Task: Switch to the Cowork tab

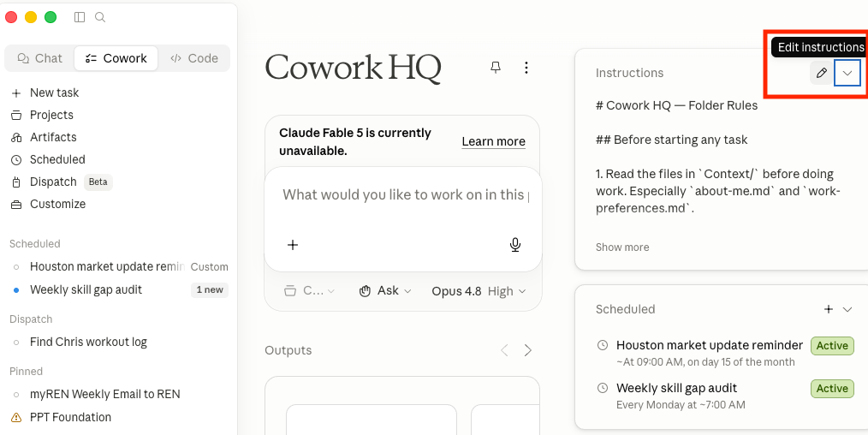Action: [x=116, y=58]
